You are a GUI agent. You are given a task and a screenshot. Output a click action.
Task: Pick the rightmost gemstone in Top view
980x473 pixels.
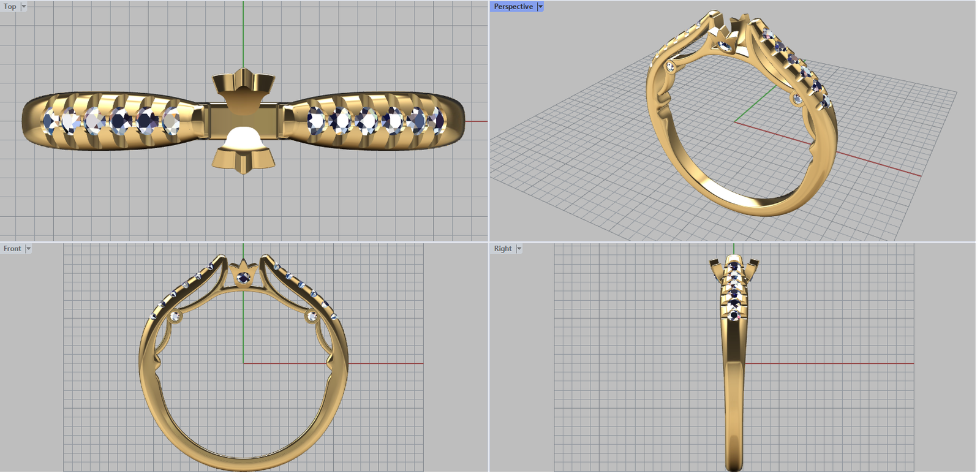click(435, 120)
